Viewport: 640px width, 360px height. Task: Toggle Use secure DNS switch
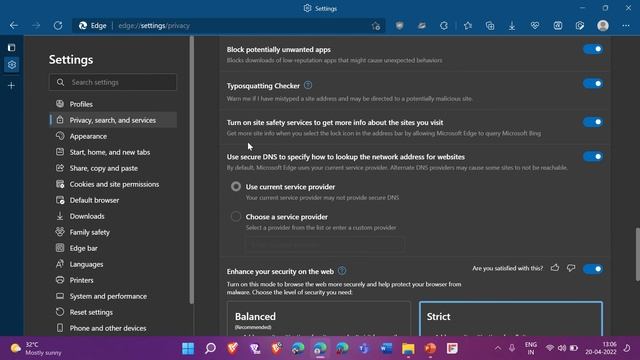[x=593, y=157]
